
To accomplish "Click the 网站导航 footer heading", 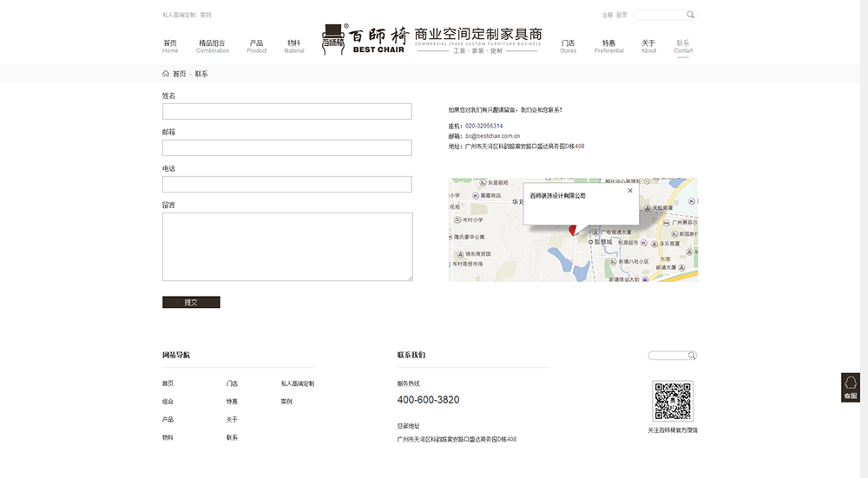I will 176,355.
